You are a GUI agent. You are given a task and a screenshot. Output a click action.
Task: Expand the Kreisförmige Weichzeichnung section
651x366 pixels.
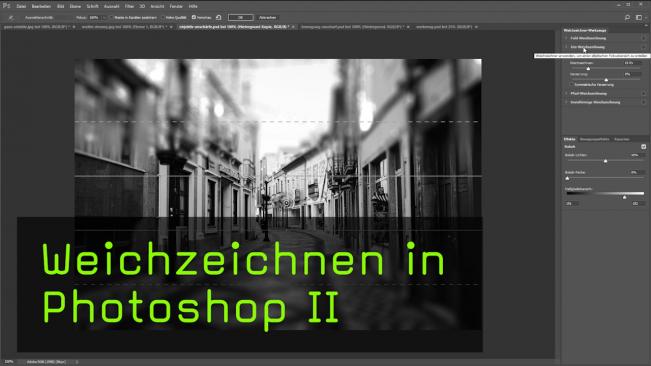(566, 102)
